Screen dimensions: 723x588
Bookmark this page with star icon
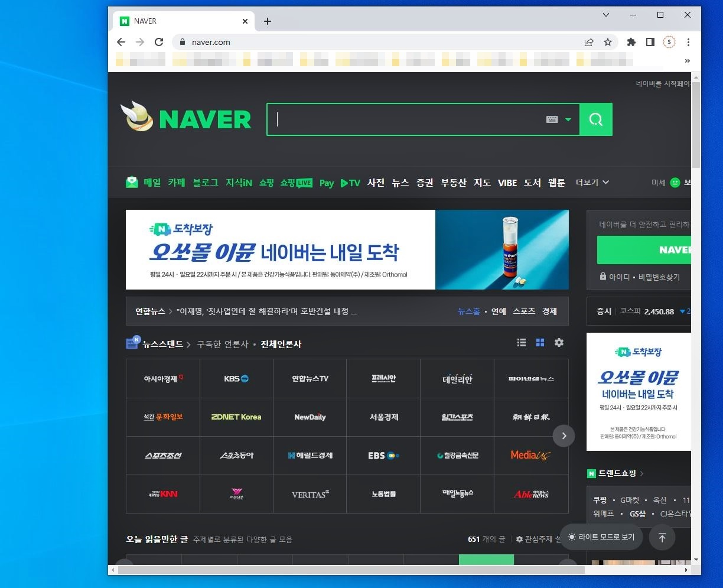pyautogui.click(x=607, y=42)
